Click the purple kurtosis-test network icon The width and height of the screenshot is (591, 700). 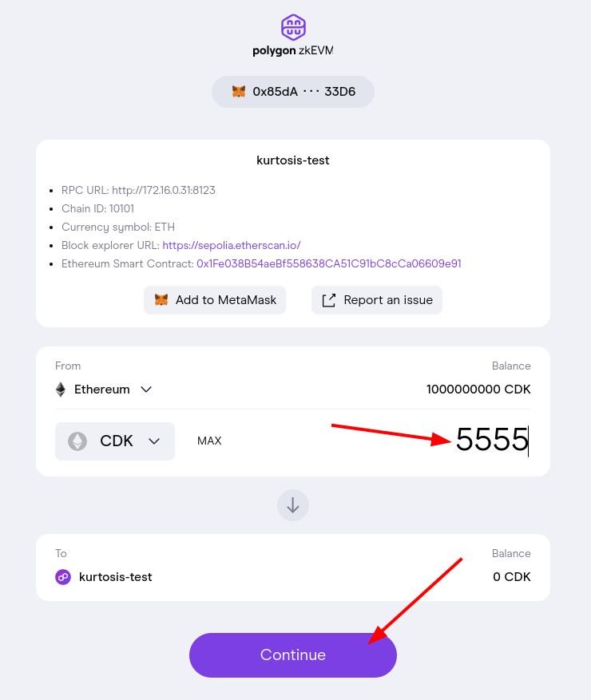(x=63, y=576)
